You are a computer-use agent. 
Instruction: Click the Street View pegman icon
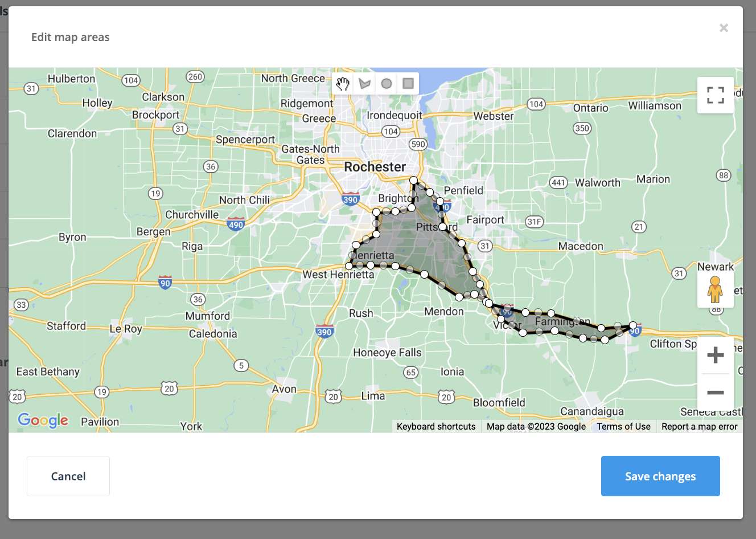pos(715,289)
